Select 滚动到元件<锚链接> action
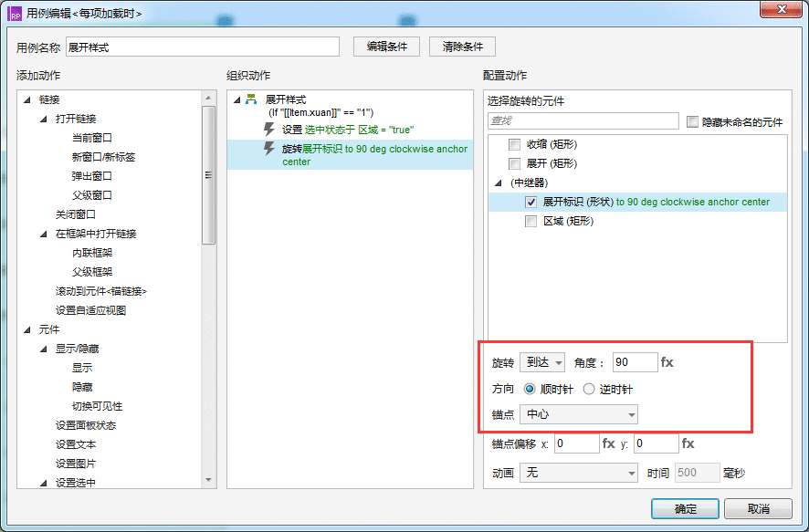809x532 pixels. 101,291
